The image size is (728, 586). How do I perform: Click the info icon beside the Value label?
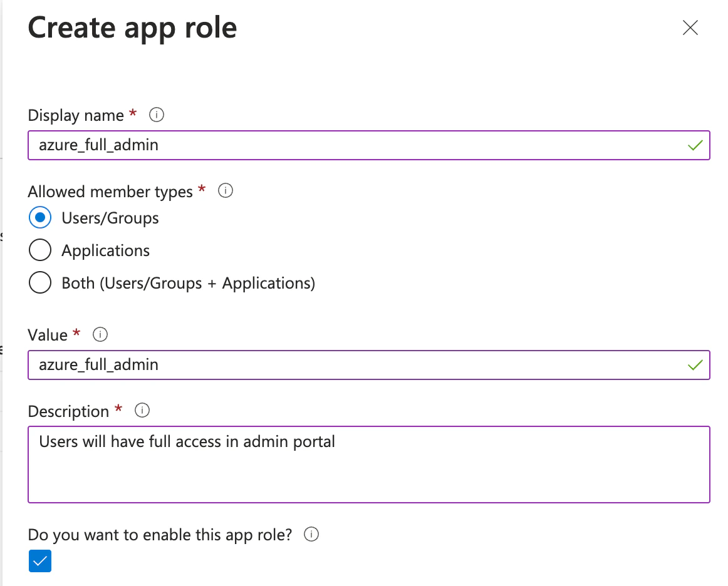(x=100, y=334)
